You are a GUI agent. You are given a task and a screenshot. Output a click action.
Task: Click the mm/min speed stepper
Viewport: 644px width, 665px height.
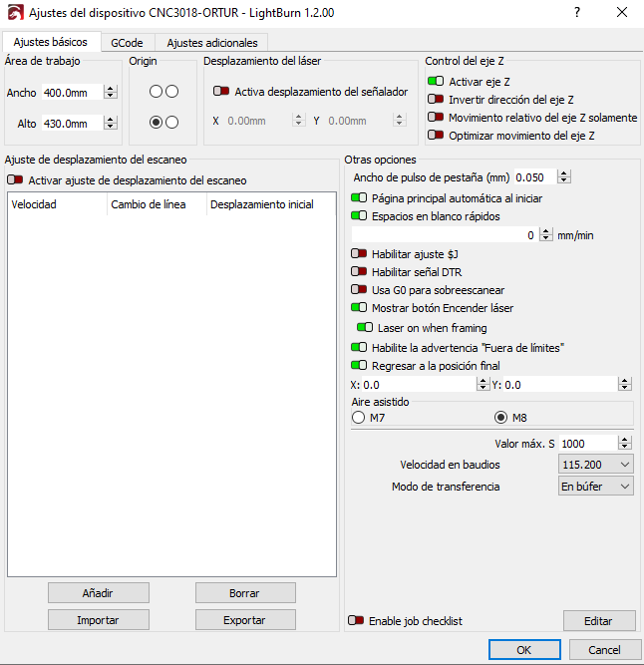pyautogui.click(x=545, y=234)
